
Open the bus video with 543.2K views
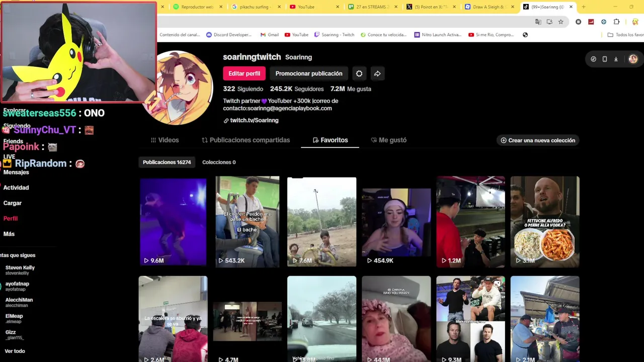point(247,221)
